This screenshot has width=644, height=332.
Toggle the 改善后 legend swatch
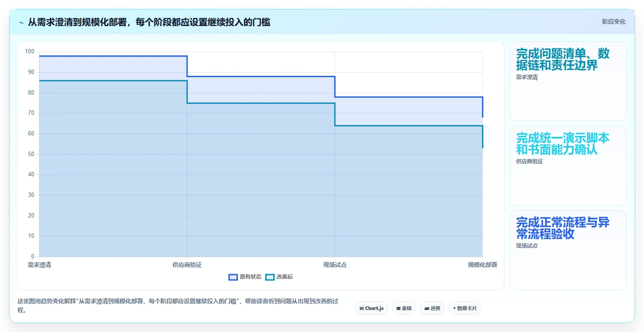pyautogui.click(x=270, y=277)
